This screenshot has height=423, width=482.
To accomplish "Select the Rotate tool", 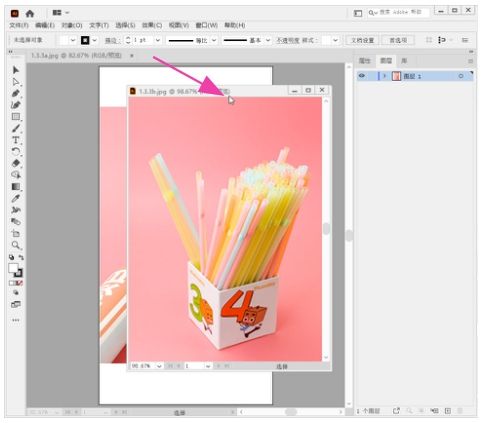I will pyautogui.click(x=16, y=152).
